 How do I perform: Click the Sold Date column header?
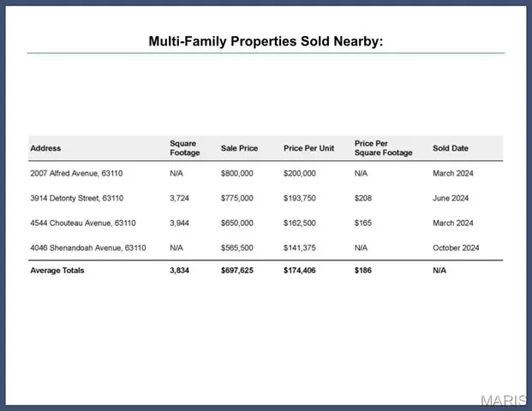coord(451,148)
